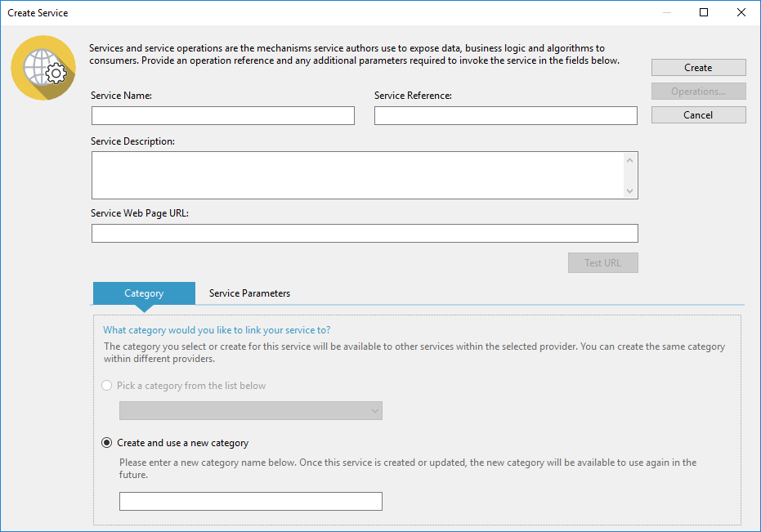
Task: Click the Create button
Action: pos(698,68)
